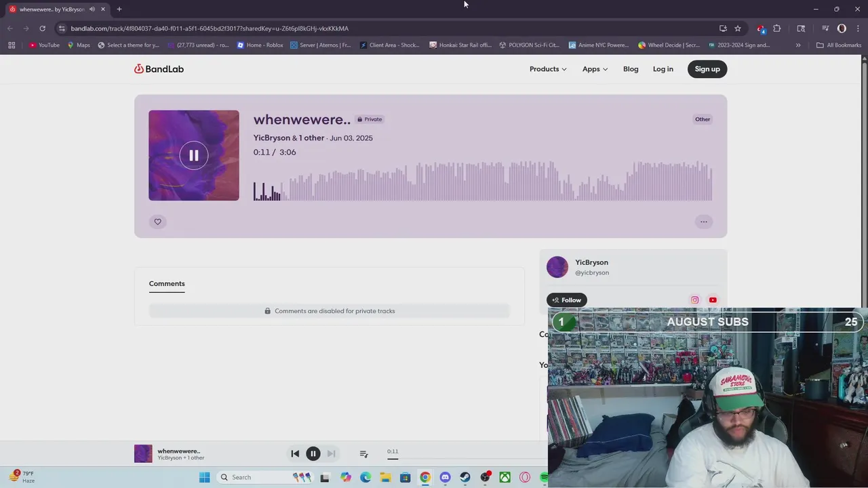Open the play queue icon

[x=363, y=453]
